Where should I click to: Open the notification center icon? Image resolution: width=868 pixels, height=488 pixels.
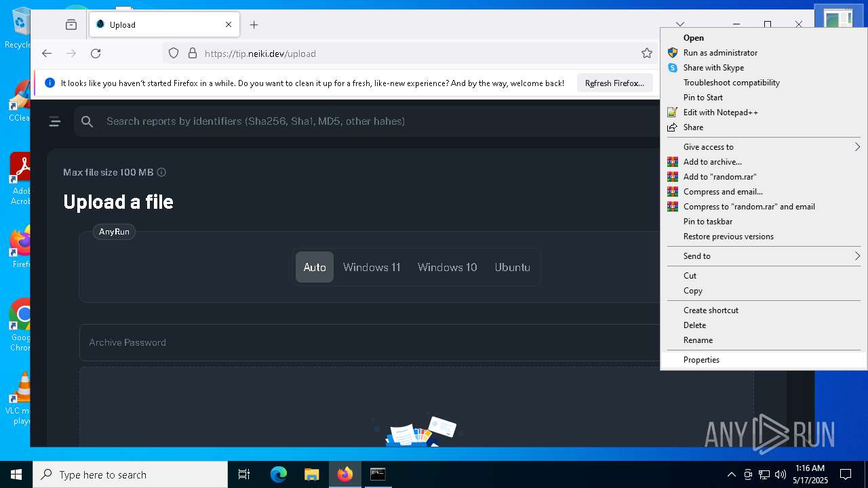[846, 474]
